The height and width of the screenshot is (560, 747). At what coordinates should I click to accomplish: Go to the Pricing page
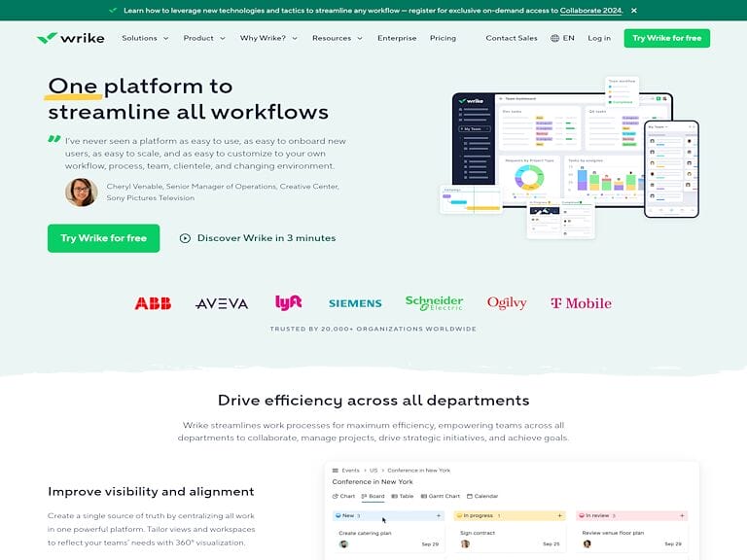tap(443, 38)
